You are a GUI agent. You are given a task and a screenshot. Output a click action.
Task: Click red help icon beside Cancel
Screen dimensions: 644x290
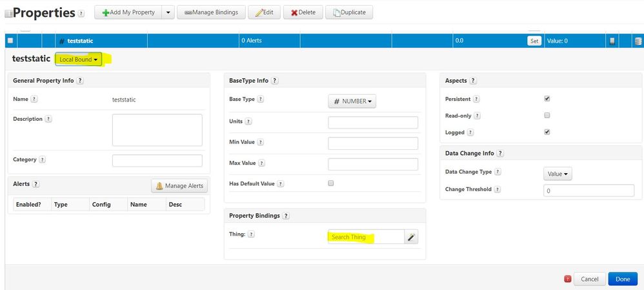[568, 279]
